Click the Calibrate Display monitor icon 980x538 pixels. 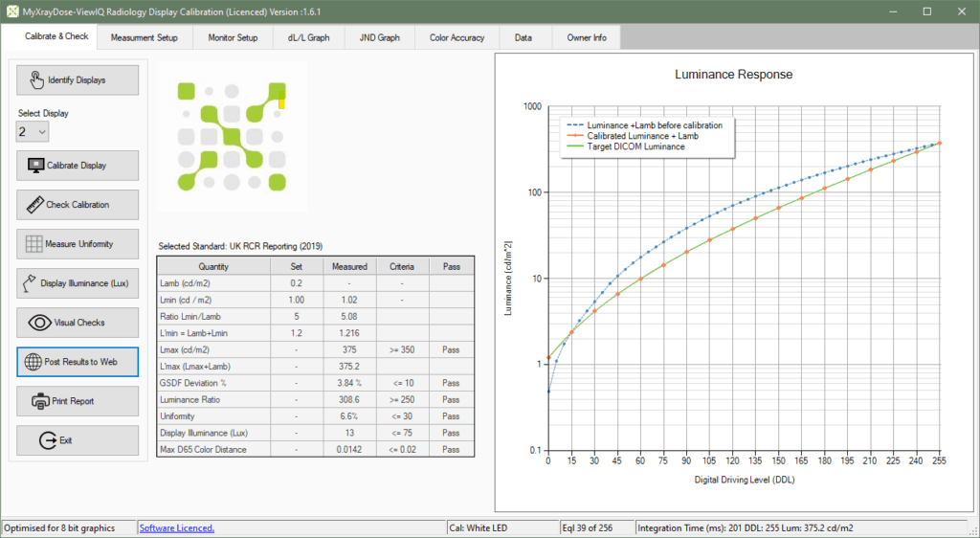tap(36, 166)
